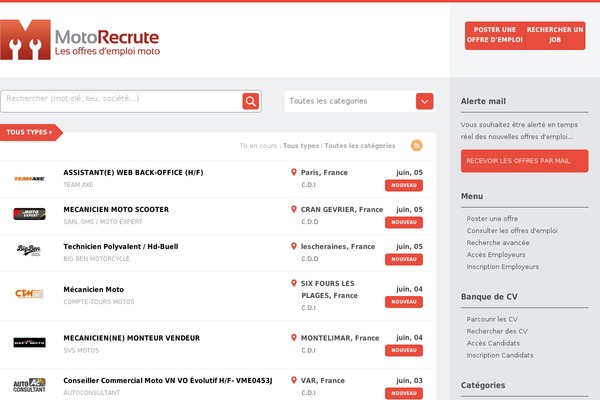Select Inscription Candidats link
The height and width of the screenshot is (400, 600).
499,355
